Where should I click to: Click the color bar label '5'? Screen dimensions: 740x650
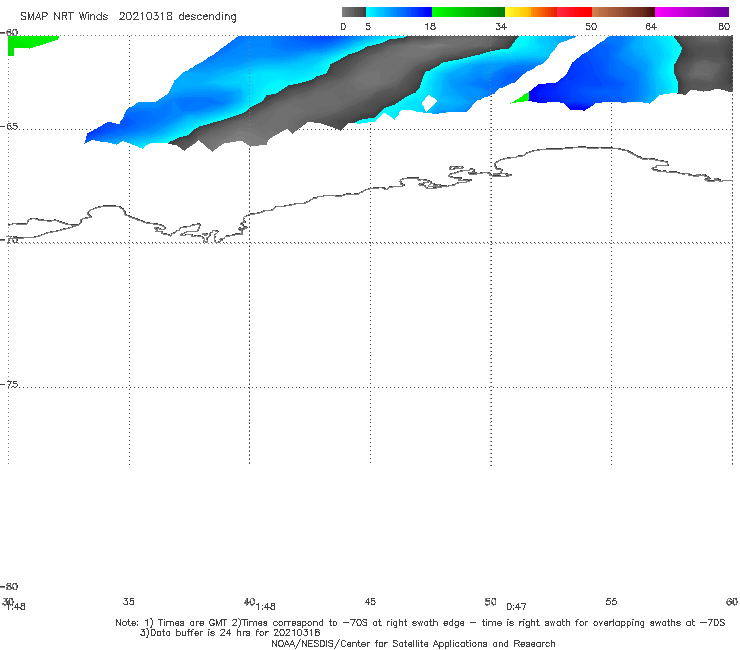tap(368, 27)
